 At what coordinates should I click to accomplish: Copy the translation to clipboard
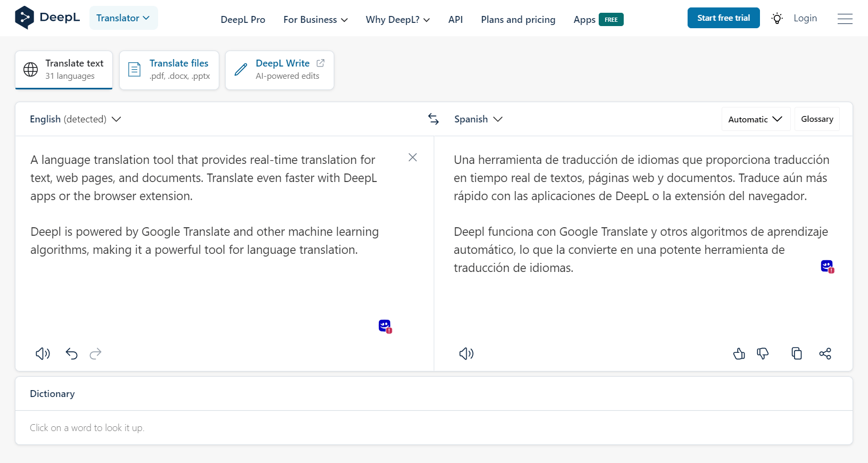tap(797, 354)
